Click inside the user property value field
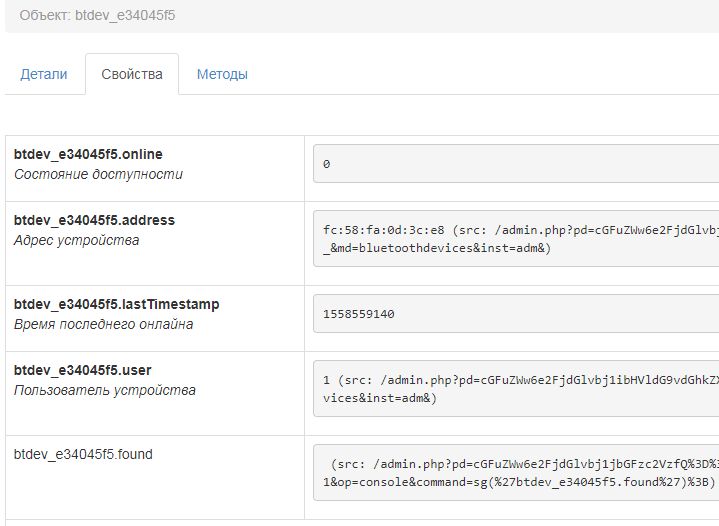Image resolution: width=719 pixels, height=526 pixels. [516, 388]
